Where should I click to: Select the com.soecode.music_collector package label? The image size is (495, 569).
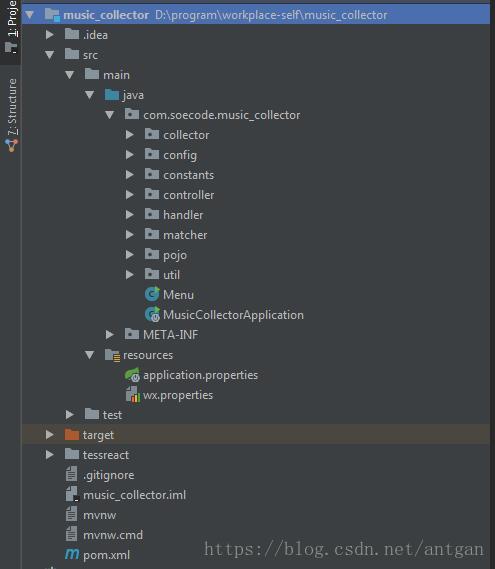click(x=222, y=115)
